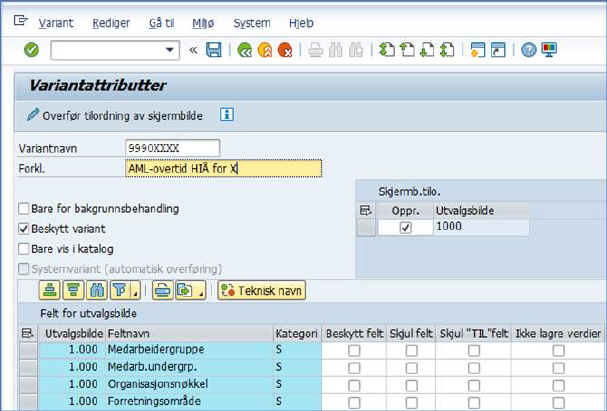Image resolution: width=607 pixels, height=411 pixels.
Task: Open the filter dropdown arrow
Action: tap(135, 294)
